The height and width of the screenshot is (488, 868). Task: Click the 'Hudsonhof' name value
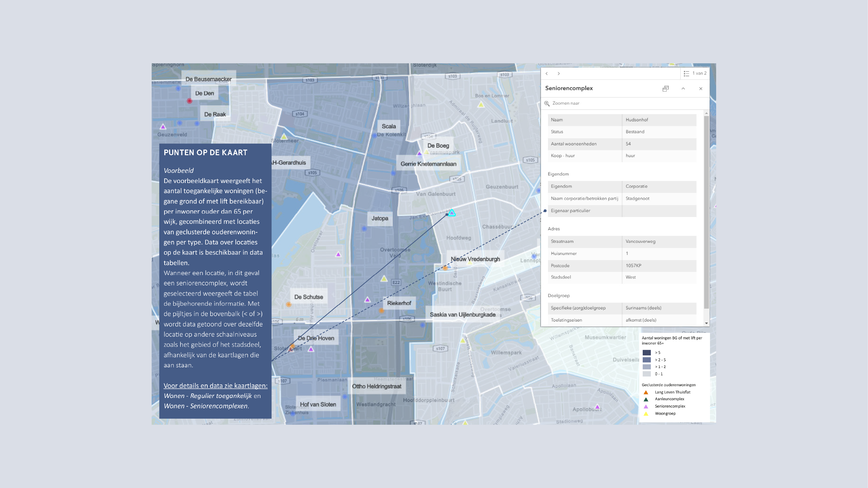[637, 120]
